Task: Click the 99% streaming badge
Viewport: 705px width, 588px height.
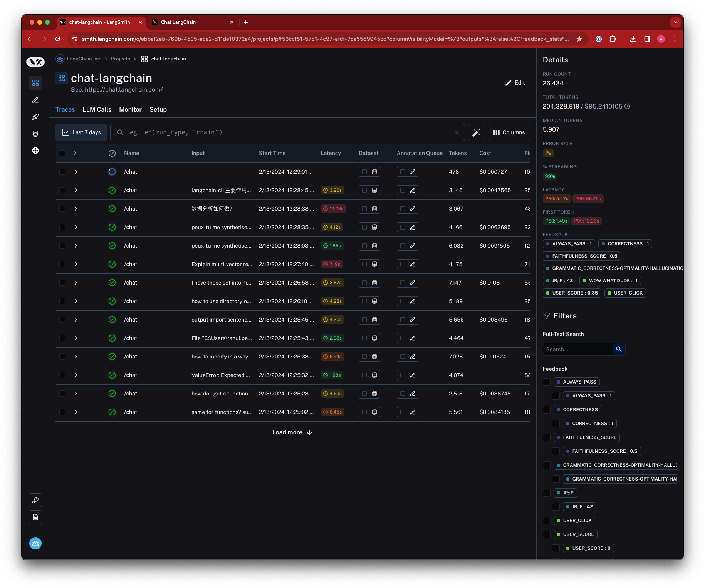Action: [550, 176]
